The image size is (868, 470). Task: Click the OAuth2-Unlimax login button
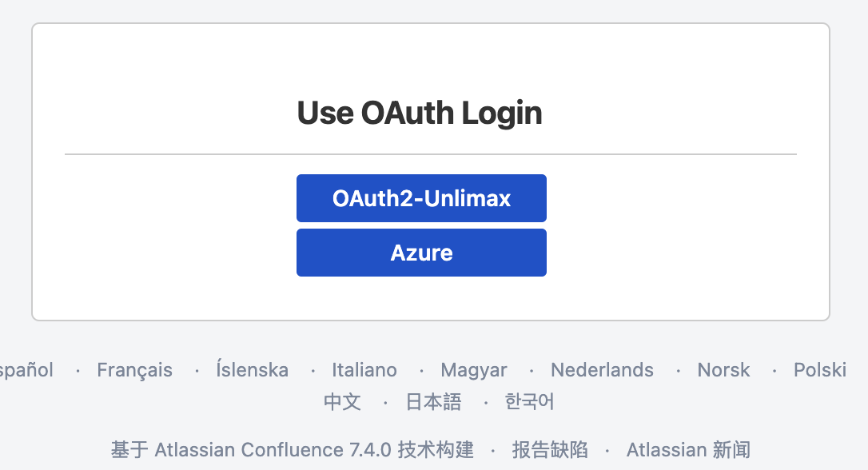(421, 198)
